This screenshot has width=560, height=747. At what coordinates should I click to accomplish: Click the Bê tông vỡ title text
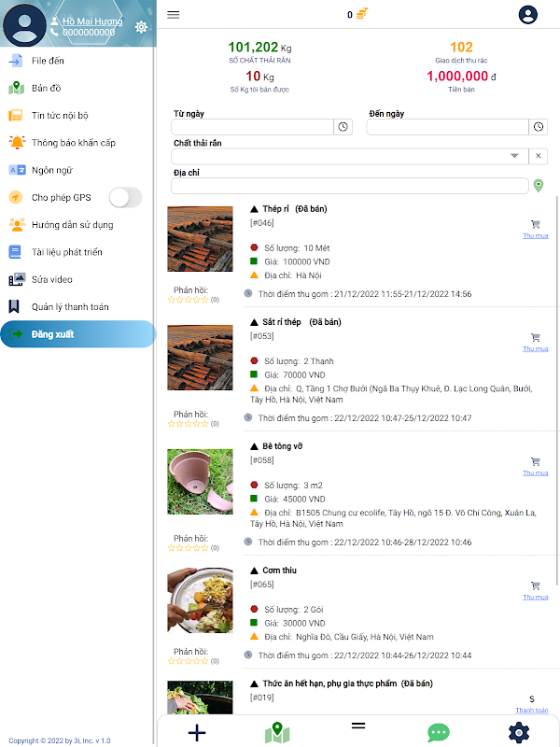click(x=283, y=446)
